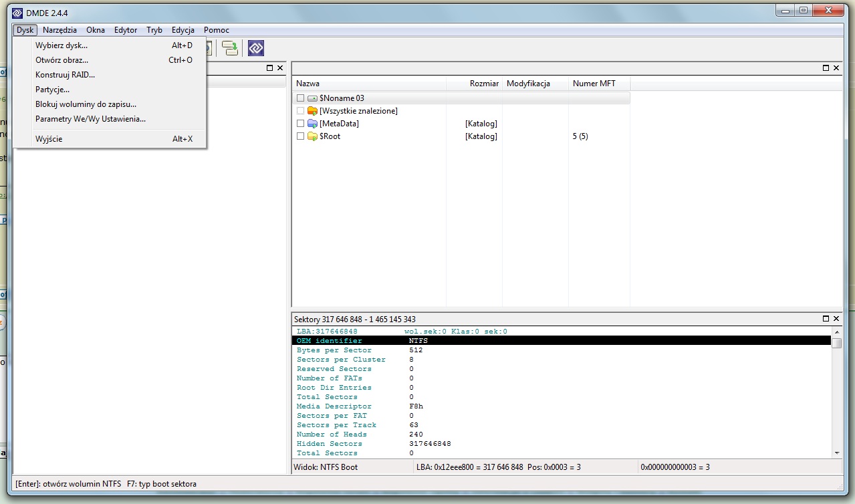Click the toolbar icon with the green arrow
The image size is (855, 504).
230,48
